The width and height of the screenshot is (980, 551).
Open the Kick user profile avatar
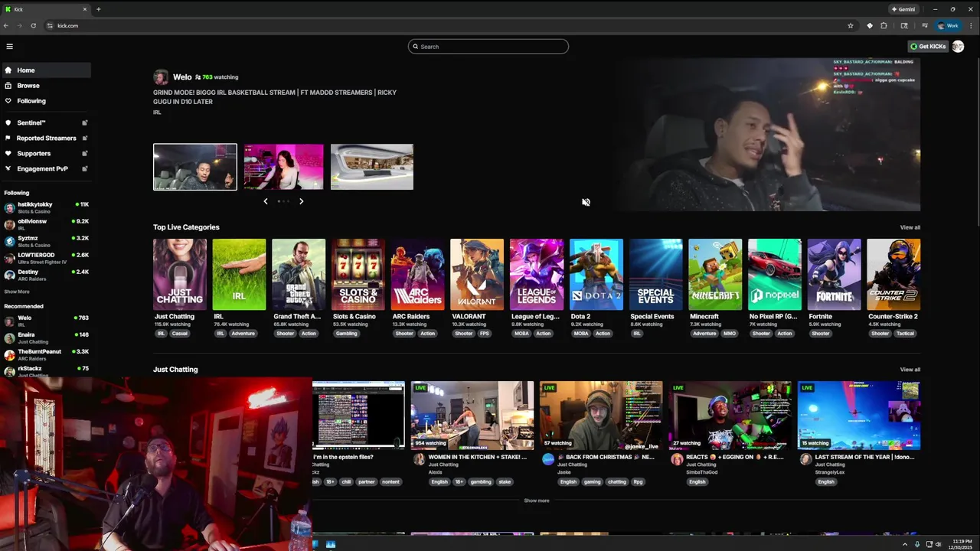click(x=958, y=47)
